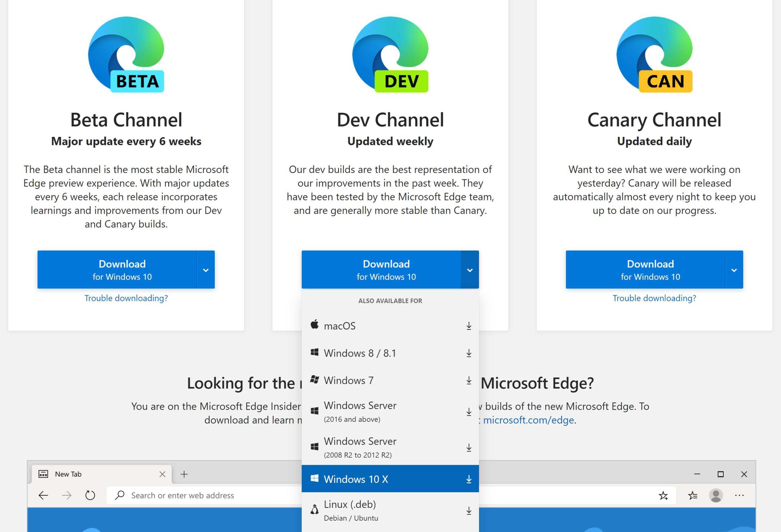The height and width of the screenshot is (532, 781).
Task: Download Beta channel for Windows 10
Action: click(x=117, y=270)
